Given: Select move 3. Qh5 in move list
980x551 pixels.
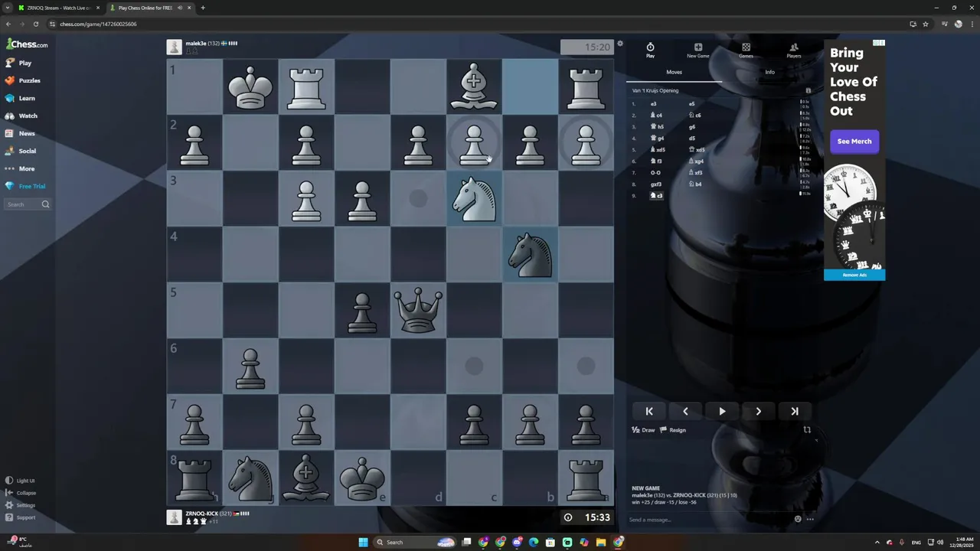Looking at the screenshot, I should point(657,126).
